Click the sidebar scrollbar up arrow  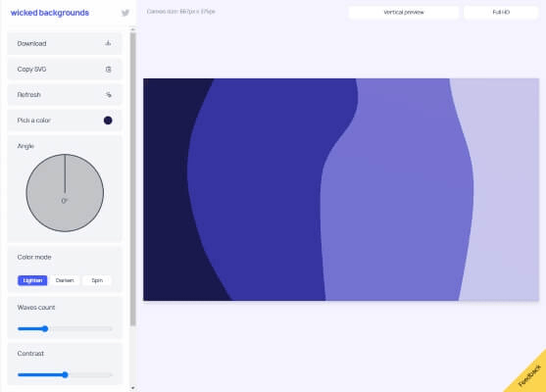132,30
